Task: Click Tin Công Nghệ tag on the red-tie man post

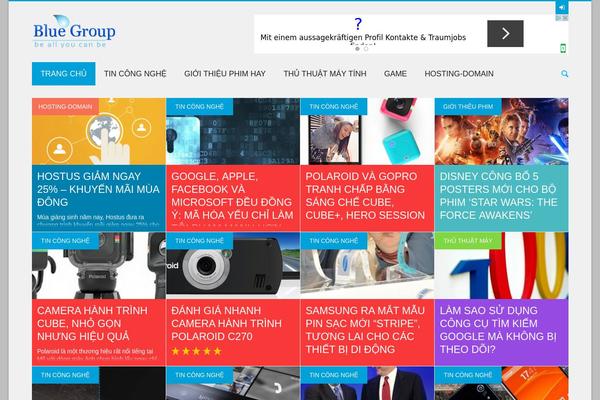Action: click(334, 375)
